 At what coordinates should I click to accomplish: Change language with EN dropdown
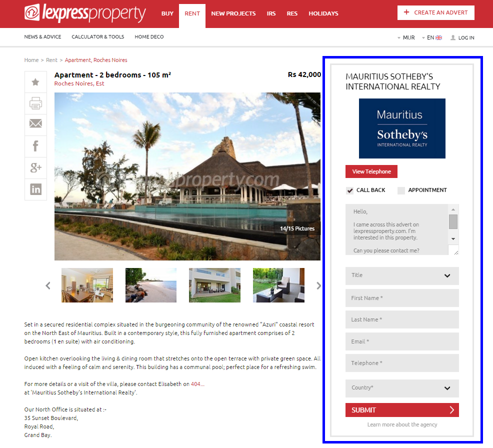point(432,37)
